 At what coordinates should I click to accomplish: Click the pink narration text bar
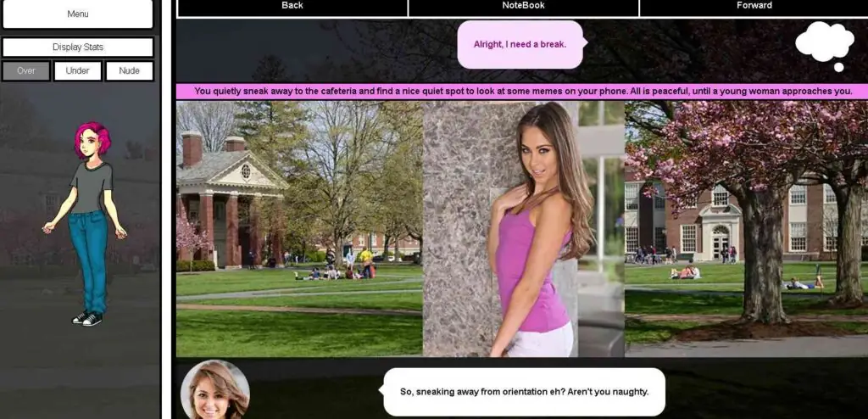(x=522, y=92)
